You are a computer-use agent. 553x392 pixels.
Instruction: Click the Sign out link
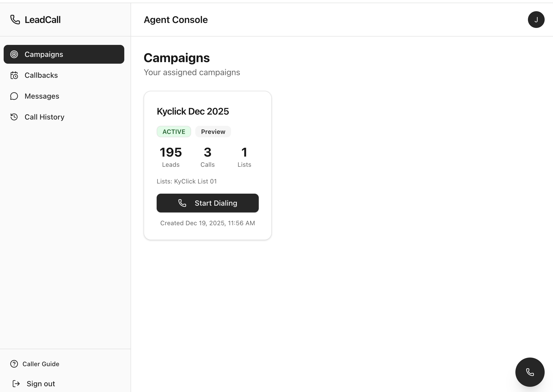[x=41, y=384]
